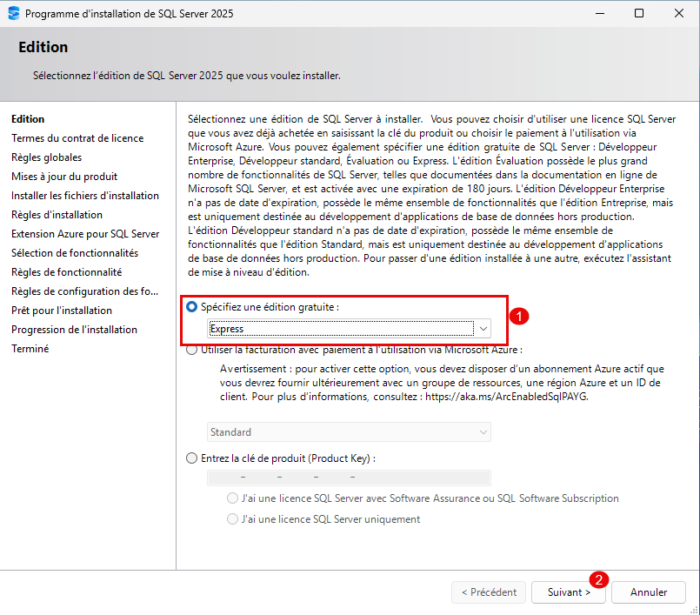Go to Progression de l'installation step
This screenshot has width=700, height=615.
(x=74, y=330)
